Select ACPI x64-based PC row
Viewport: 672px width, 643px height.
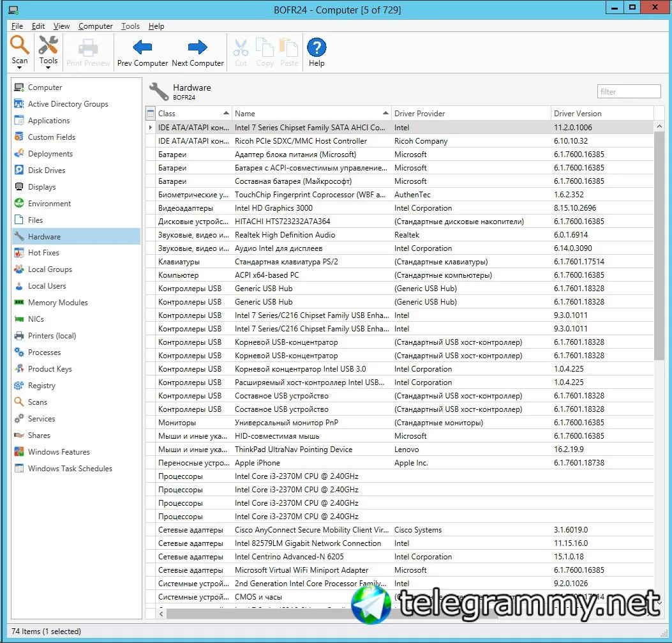pos(399,275)
